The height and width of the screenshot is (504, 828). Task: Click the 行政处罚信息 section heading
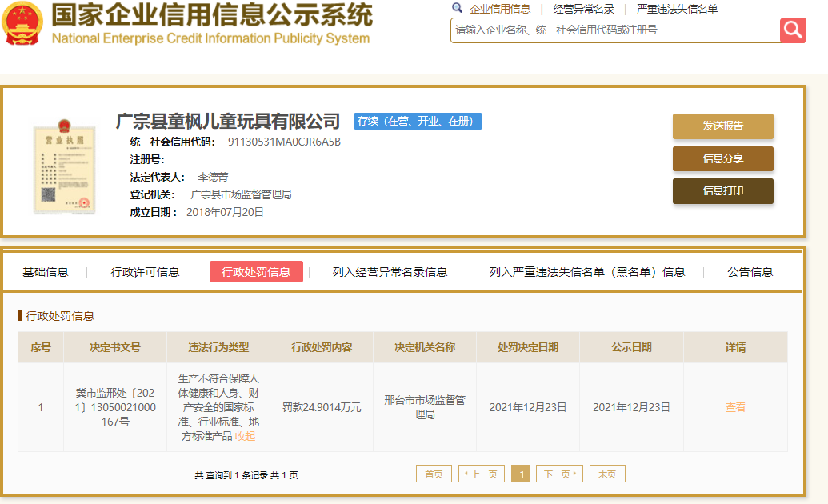[x=60, y=316]
